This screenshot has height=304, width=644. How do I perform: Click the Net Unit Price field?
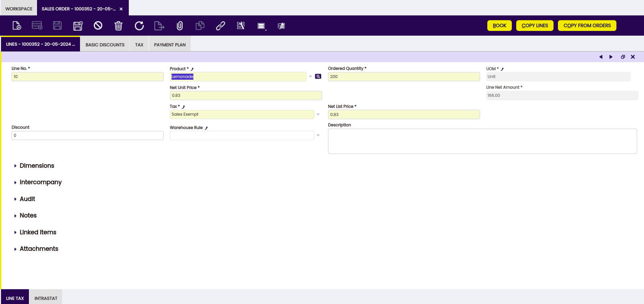click(x=246, y=96)
